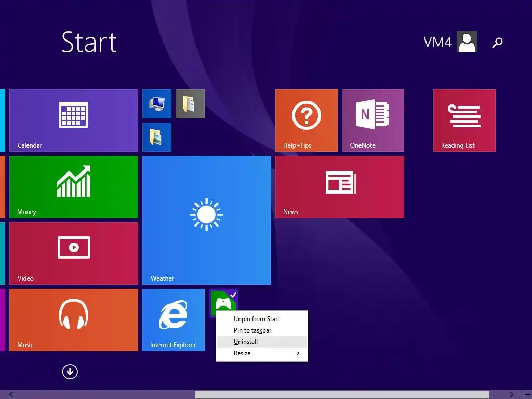
Task: Open the Money app tile
Action: pos(74,187)
